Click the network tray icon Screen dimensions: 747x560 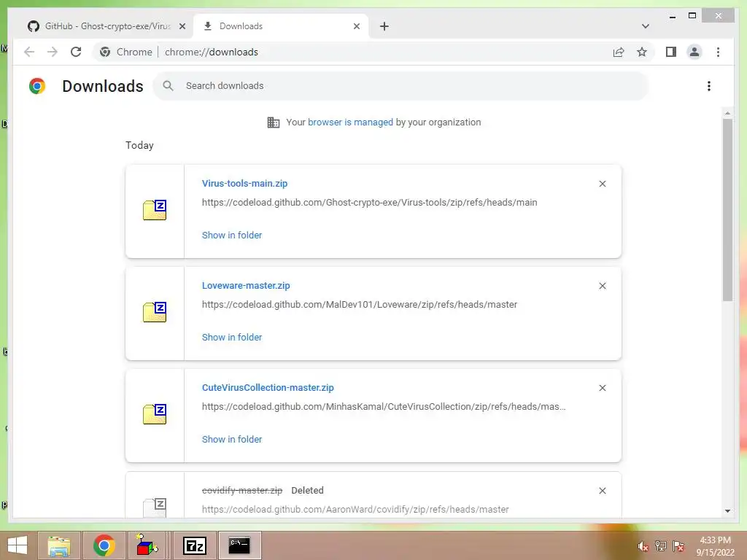click(660, 546)
